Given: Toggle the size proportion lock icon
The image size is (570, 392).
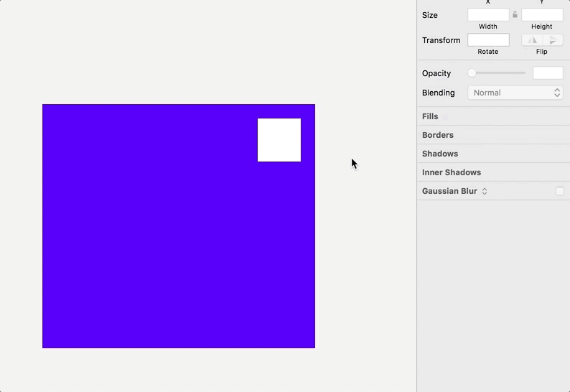Looking at the screenshot, I should [x=515, y=14].
